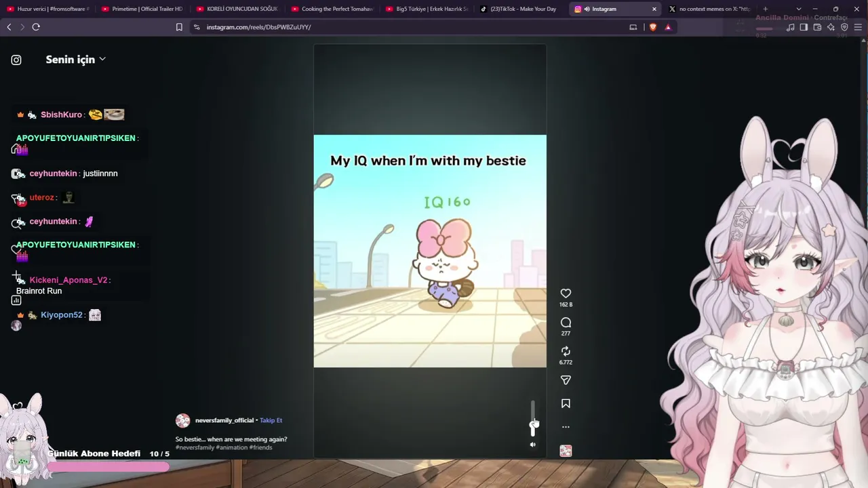Bookmark this page in the address bar

(179, 27)
